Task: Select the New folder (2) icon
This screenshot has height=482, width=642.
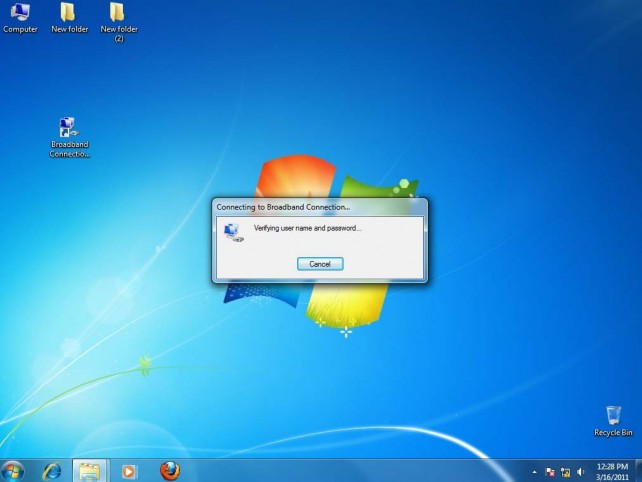Action: click(x=119, y=22)
